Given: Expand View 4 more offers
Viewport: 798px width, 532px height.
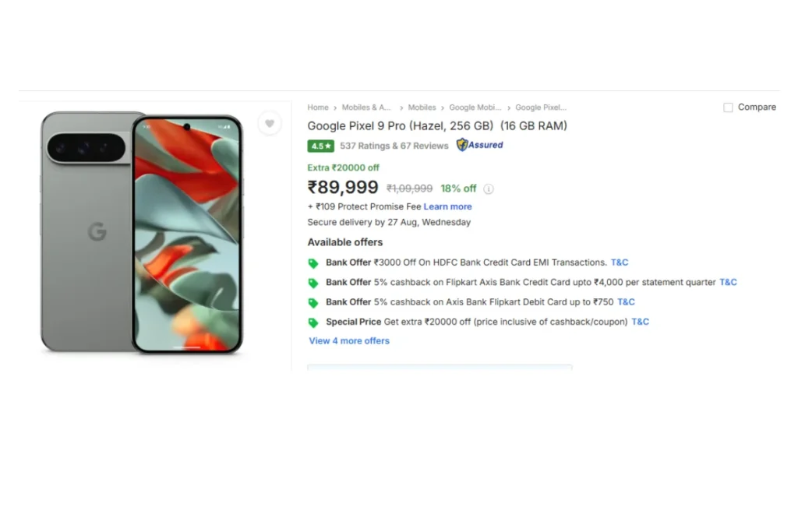Looking at the screenshot, I should 349,340.
